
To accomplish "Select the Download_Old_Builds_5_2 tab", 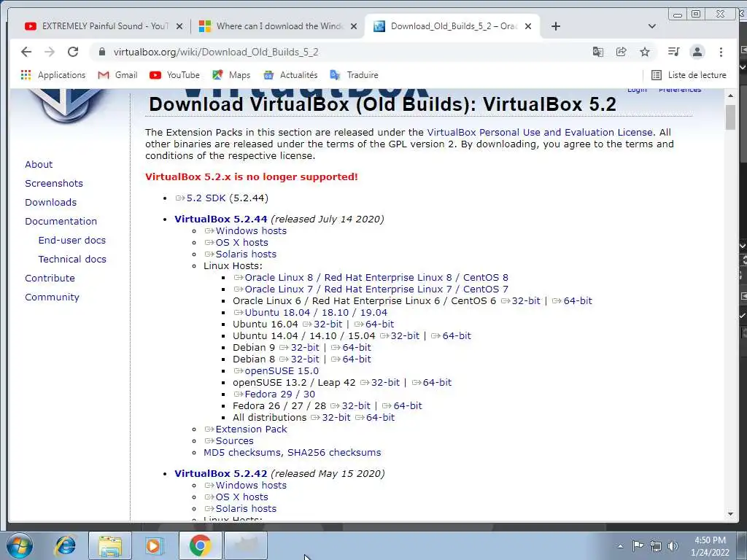I will coord(452,26).
